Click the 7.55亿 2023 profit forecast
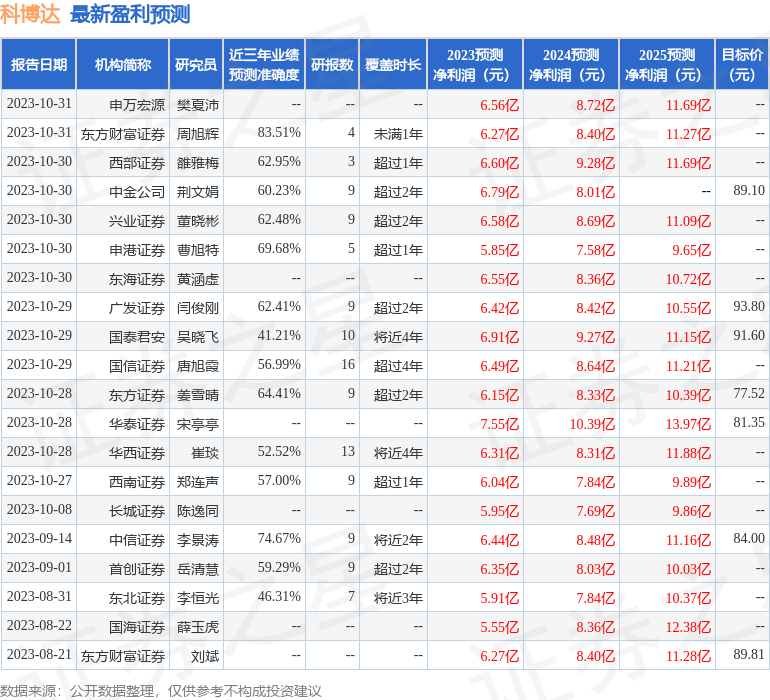The height and width of the screenshot is (700, 770). pyautogui.click(x=499, y=423)
